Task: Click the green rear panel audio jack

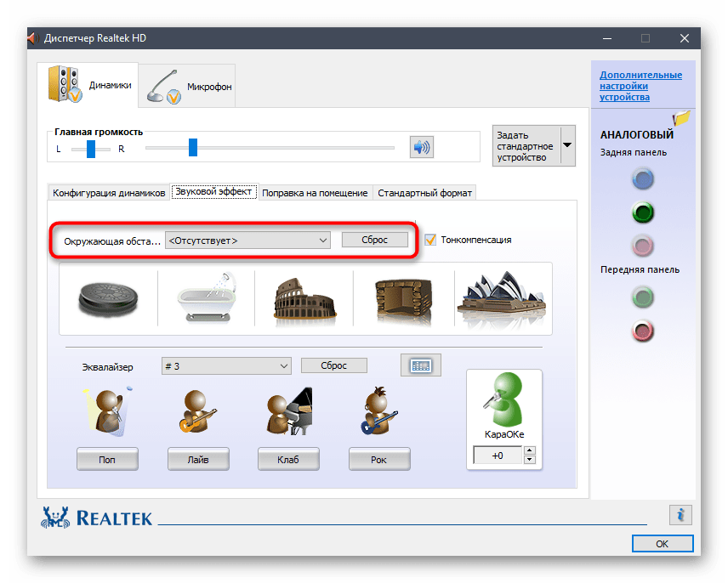Action: click(x=644, y=212)
